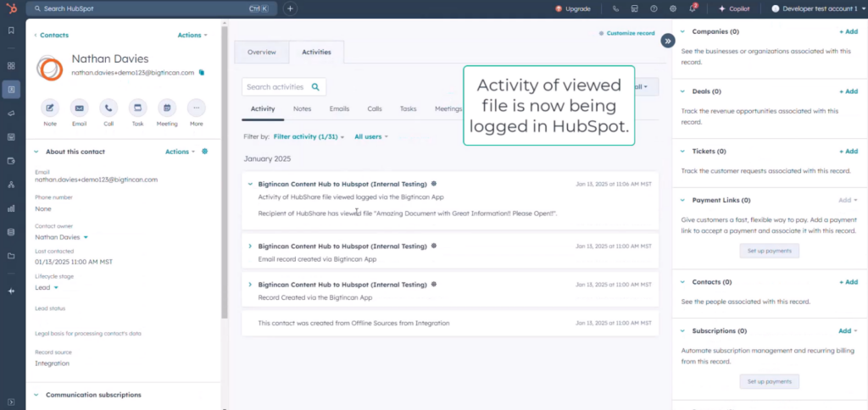
Task: Collapse the Communication subscriptions section
Action: point(36,395)
